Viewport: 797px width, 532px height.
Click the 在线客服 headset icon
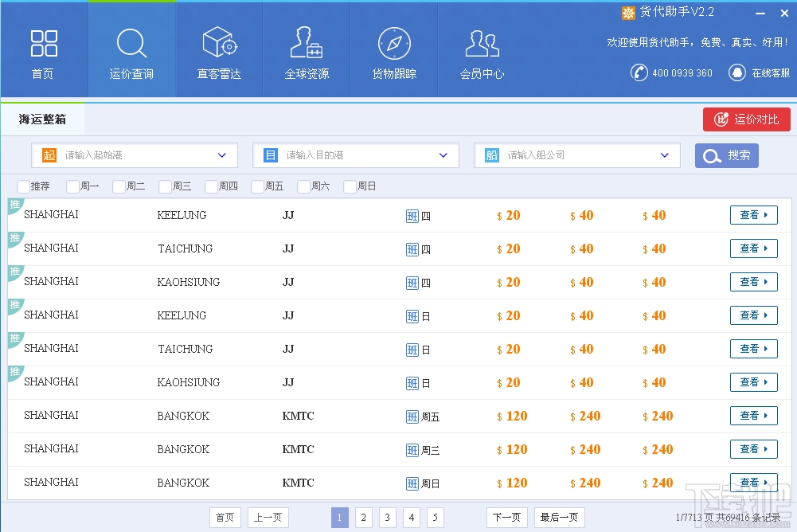tap(737, 72)
